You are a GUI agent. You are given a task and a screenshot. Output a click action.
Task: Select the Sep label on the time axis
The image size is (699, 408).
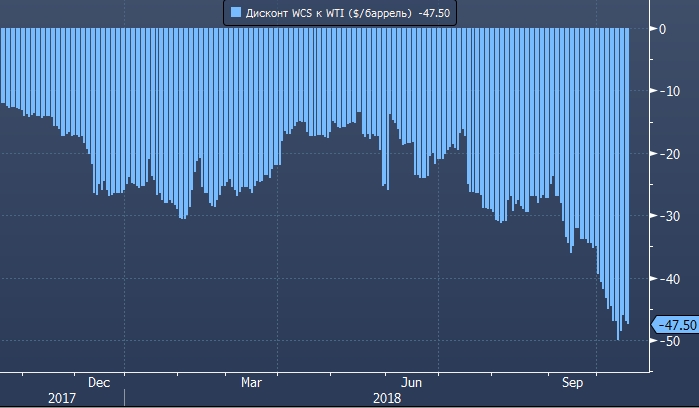572,382
